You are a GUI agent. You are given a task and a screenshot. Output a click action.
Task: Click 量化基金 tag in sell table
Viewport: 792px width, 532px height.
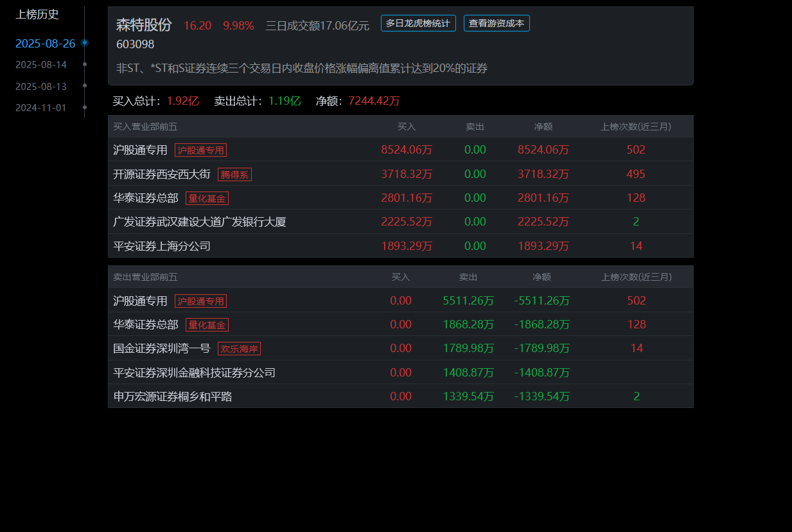(x=207, y=324)
